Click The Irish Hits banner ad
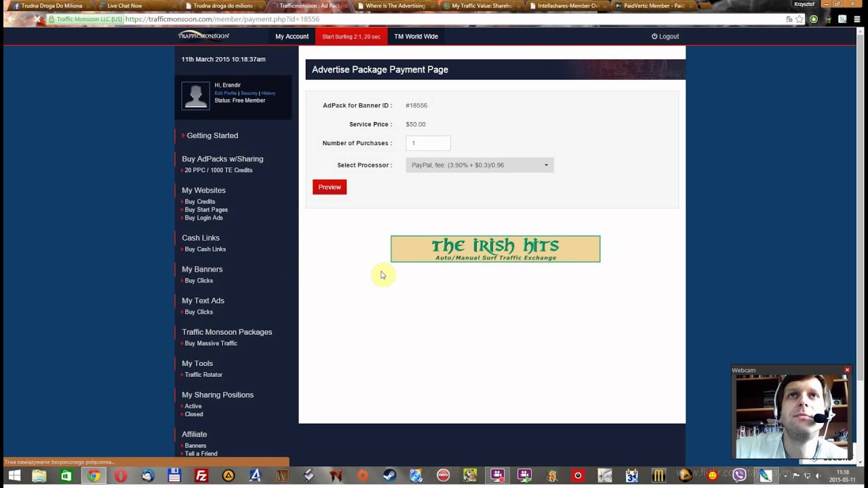This screenshot has width=868, height=488. click(495, 249)
